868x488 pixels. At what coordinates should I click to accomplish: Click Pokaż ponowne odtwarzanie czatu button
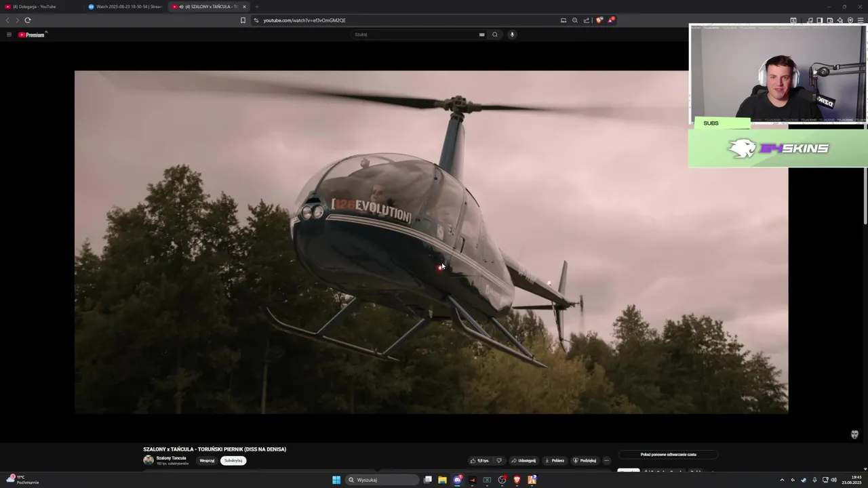[668, 455]
